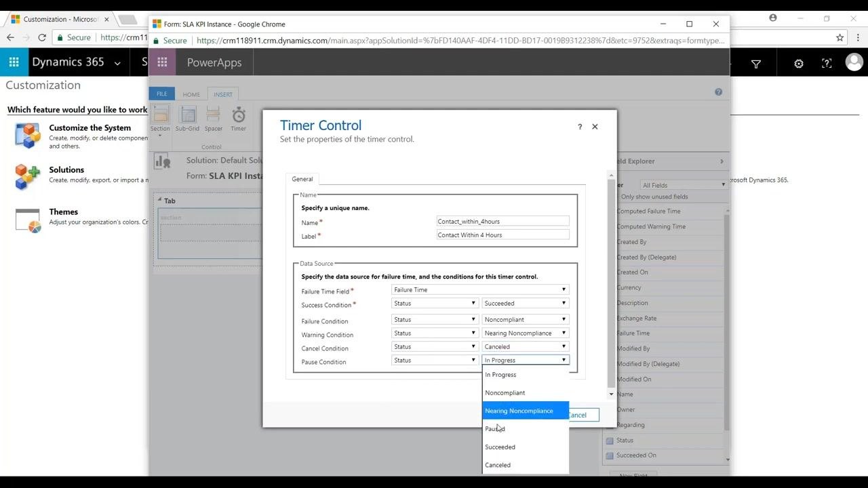Select Computed Failure Time field
868x488 pixels.
pos(648,211)
